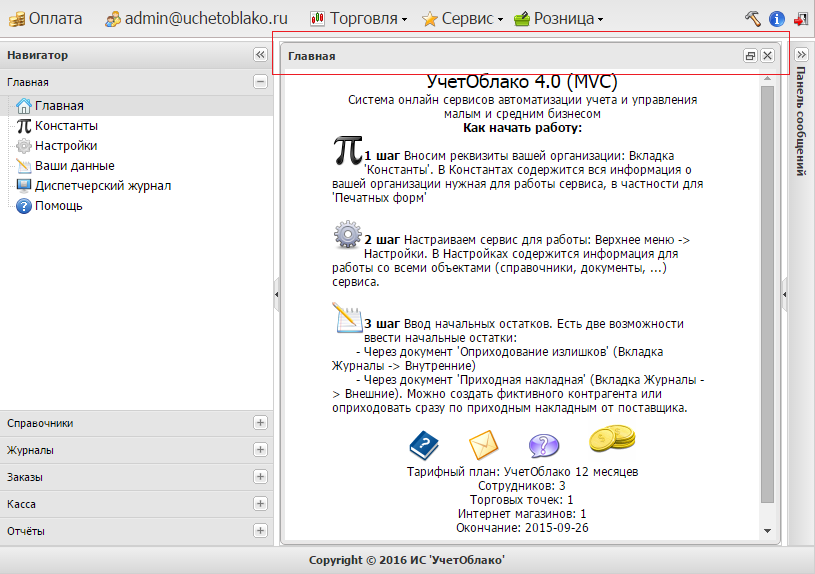Select Главная in the navigator tree
815x574 pixels.
pyautogui.click(x=59, y=106)
